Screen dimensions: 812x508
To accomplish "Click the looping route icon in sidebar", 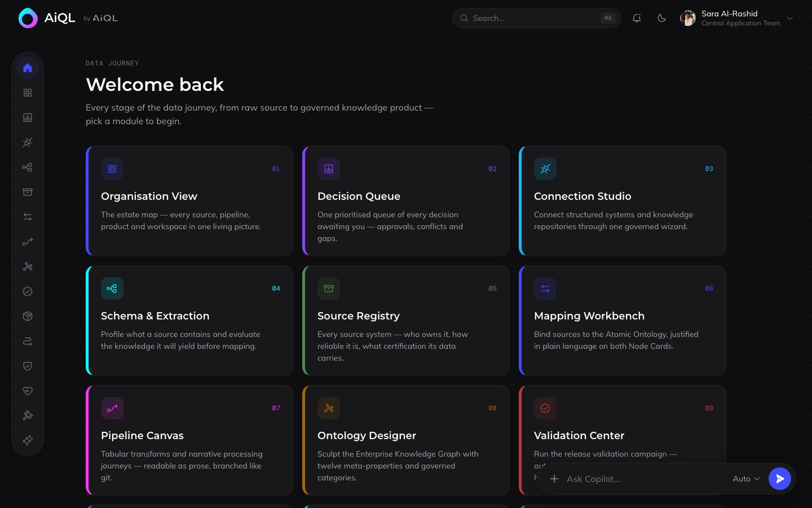I will tap(28, 341).
